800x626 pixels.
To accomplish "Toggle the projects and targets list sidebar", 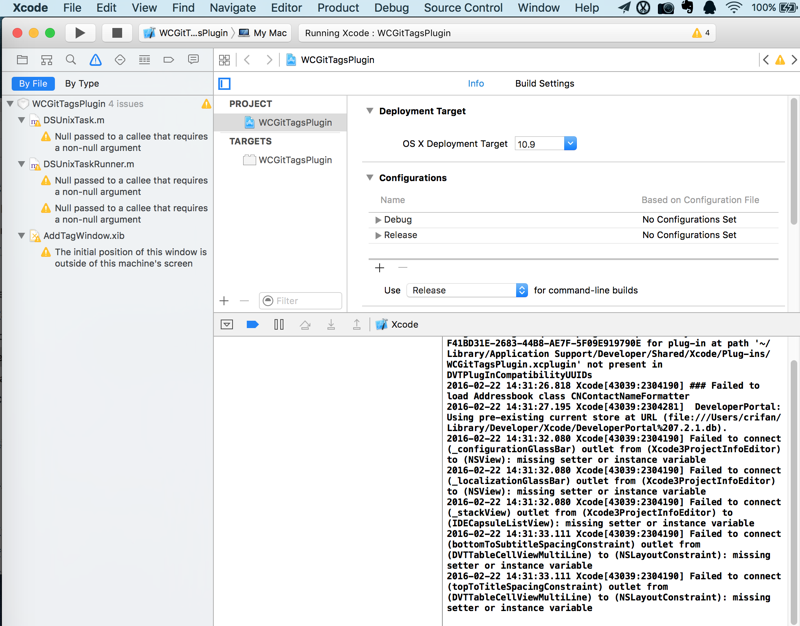I will [224, 83].
